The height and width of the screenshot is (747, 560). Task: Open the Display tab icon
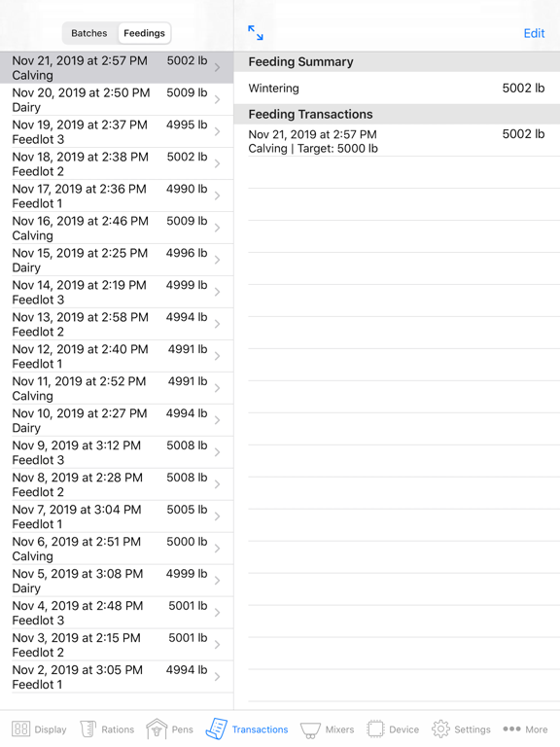click(20, 729)
